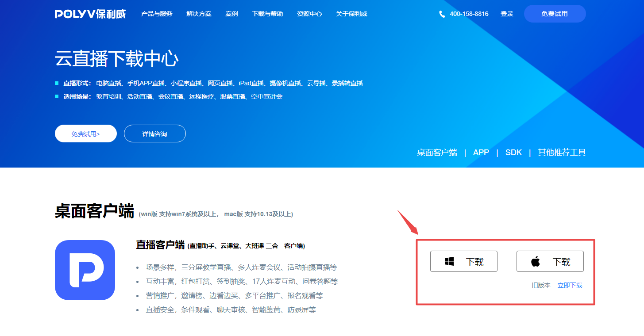Image resolution: width=644 pixels, height=336 pixels.
Task: Click the blue P client app icon
Action: (x=85, y=270)
